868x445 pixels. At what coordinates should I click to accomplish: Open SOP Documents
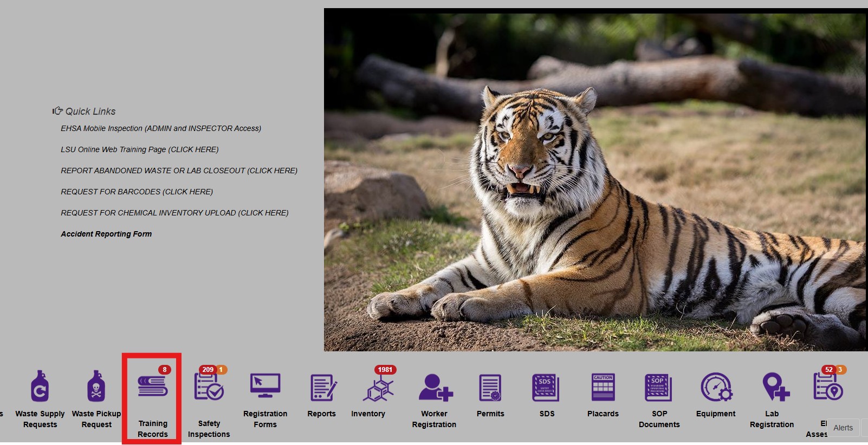pyautogui.click(x=659, y=388)
